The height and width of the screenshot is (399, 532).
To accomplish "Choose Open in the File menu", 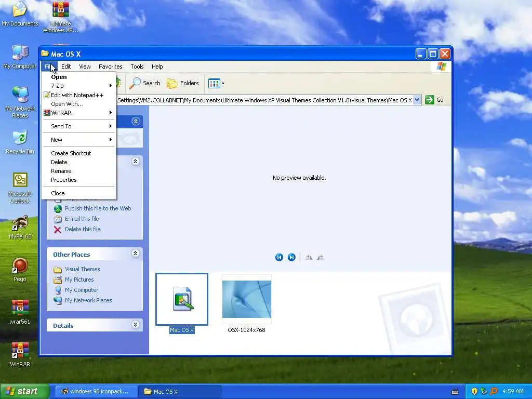I will click(79, 77).
